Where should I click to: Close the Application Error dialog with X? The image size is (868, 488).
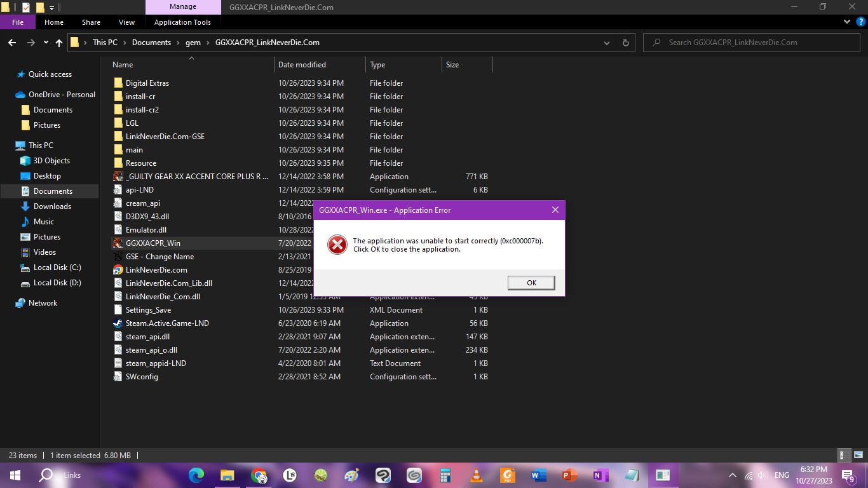[555, 210]
